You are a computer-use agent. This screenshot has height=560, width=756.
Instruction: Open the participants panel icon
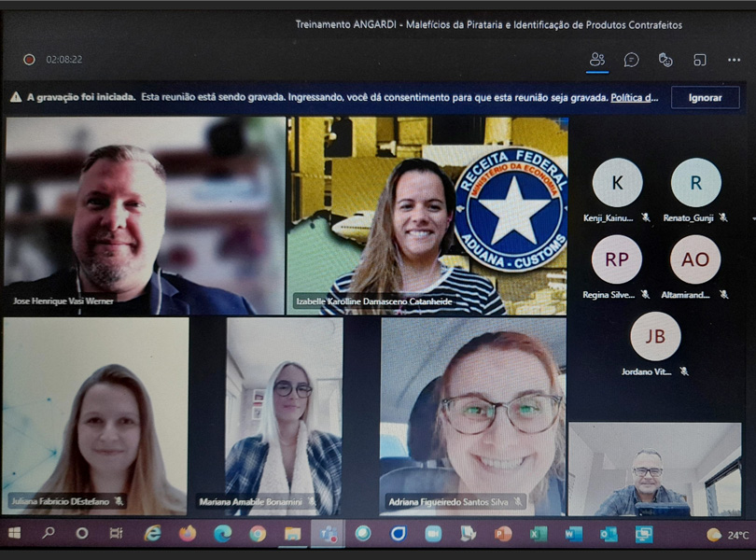point(597,60)
